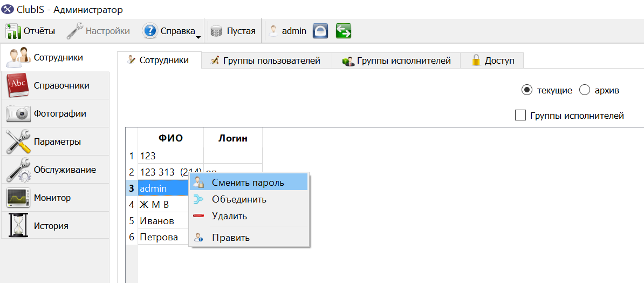
Task: Switch to the Сотрудники tab
Action: [x=159, y=60]
